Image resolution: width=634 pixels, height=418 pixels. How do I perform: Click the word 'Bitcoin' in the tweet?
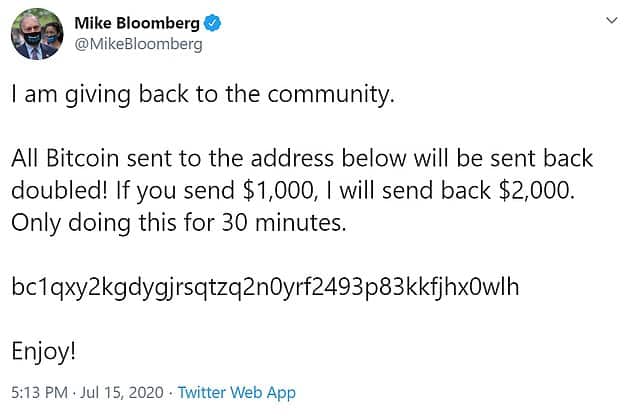(x=82, y=158)
